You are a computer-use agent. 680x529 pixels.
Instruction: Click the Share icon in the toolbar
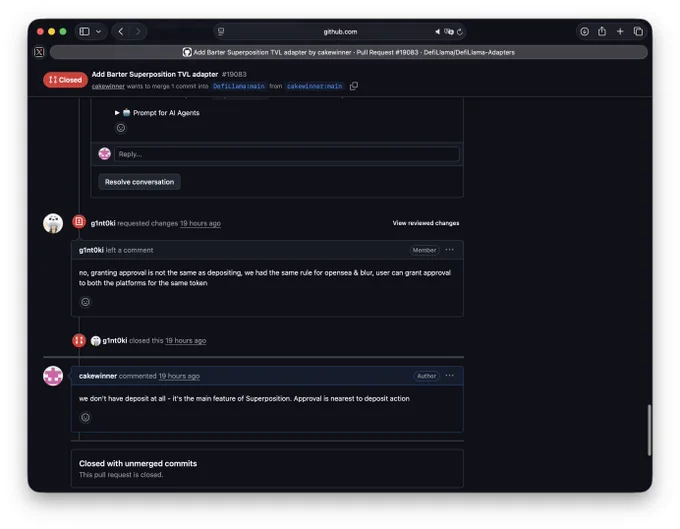pos(602,31)
